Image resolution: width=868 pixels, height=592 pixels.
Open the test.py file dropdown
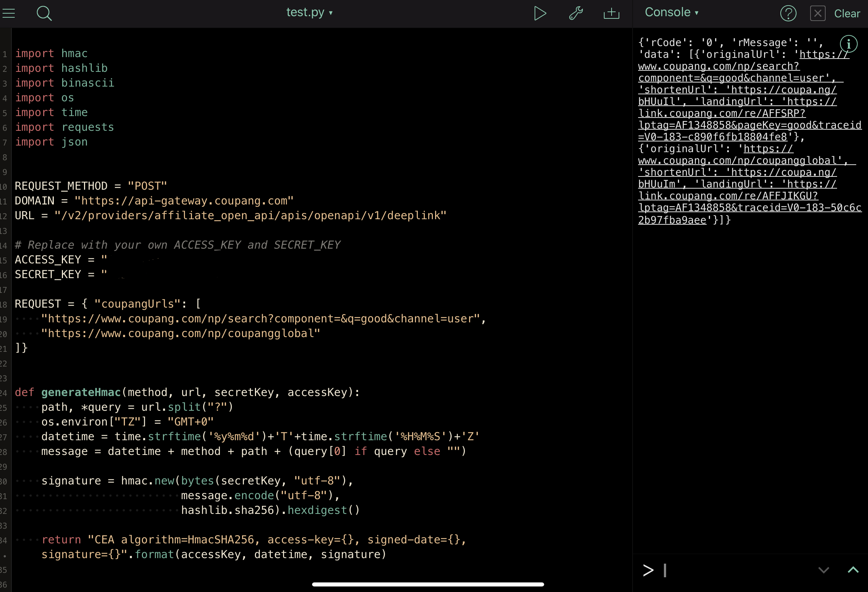point(309,13)
